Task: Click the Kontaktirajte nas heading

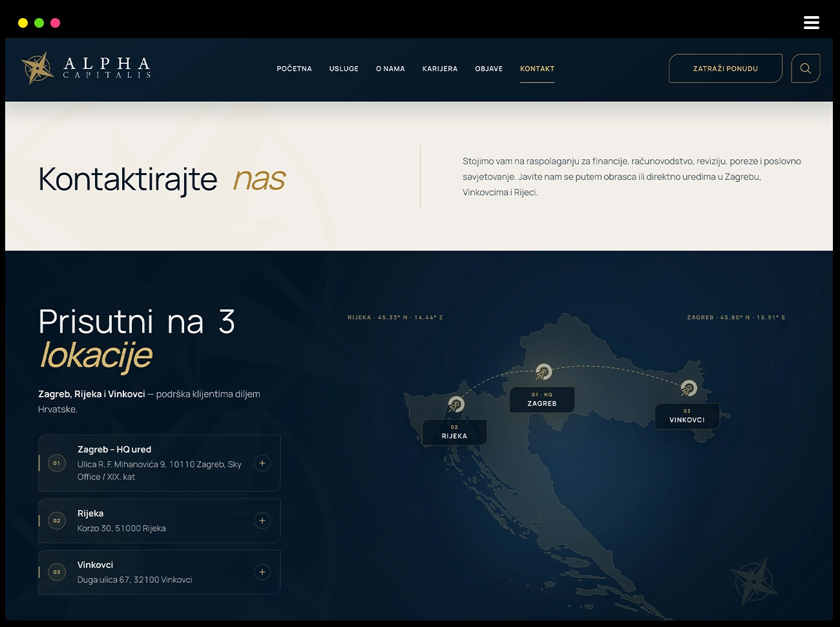Action: click(162, 179)
